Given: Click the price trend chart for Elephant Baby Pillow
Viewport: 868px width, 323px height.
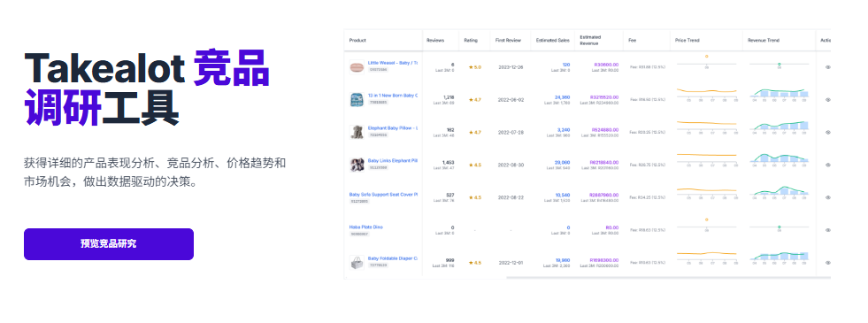Looking at the screenshot, I should tap(707, 127).
